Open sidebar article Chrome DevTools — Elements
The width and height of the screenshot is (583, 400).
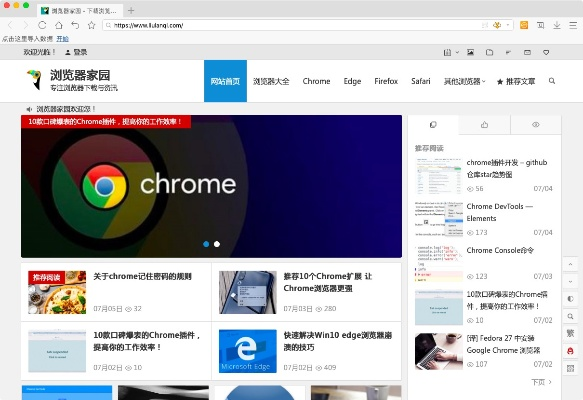coord(500,212)
